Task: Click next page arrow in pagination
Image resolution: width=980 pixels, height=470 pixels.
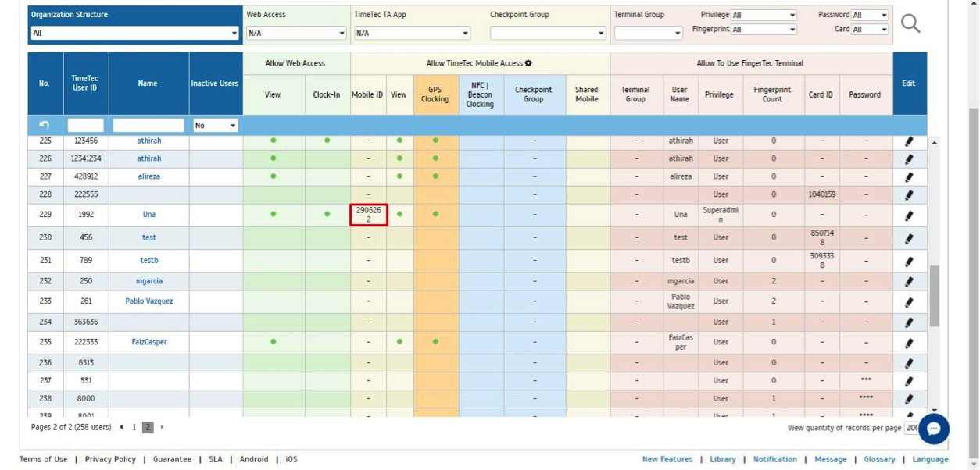Action: (162, 427)
